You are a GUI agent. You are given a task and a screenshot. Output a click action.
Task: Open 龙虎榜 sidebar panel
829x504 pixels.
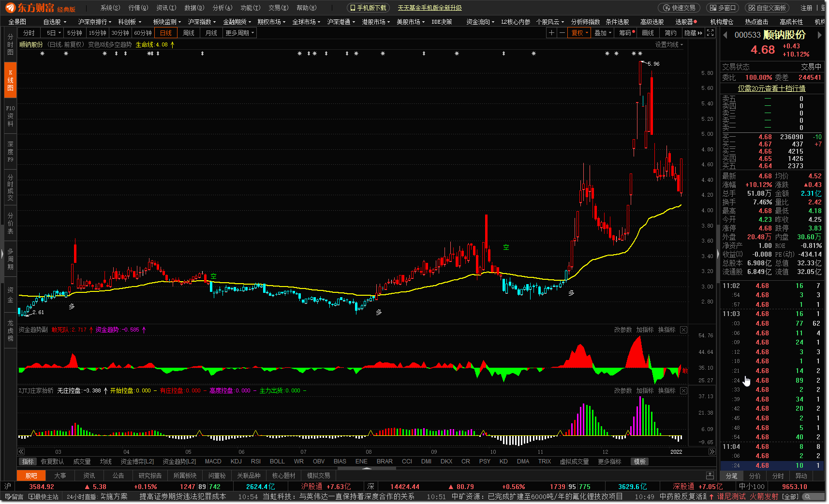10,330
